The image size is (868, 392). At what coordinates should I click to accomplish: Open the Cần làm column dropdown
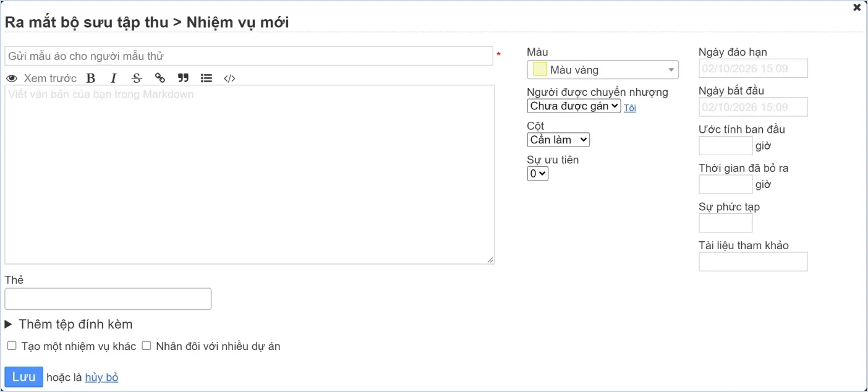558,140
